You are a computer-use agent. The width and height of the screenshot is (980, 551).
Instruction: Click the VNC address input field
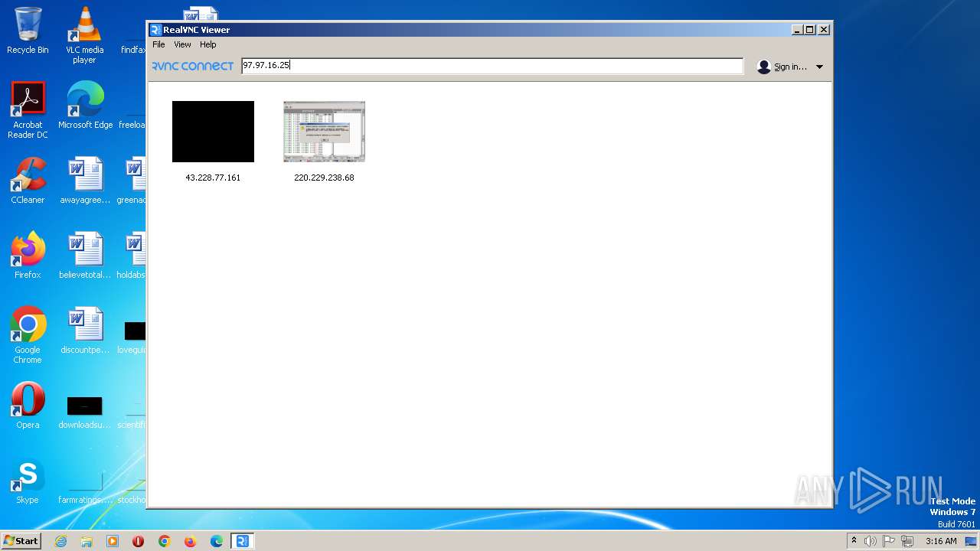tap(492, 66)
